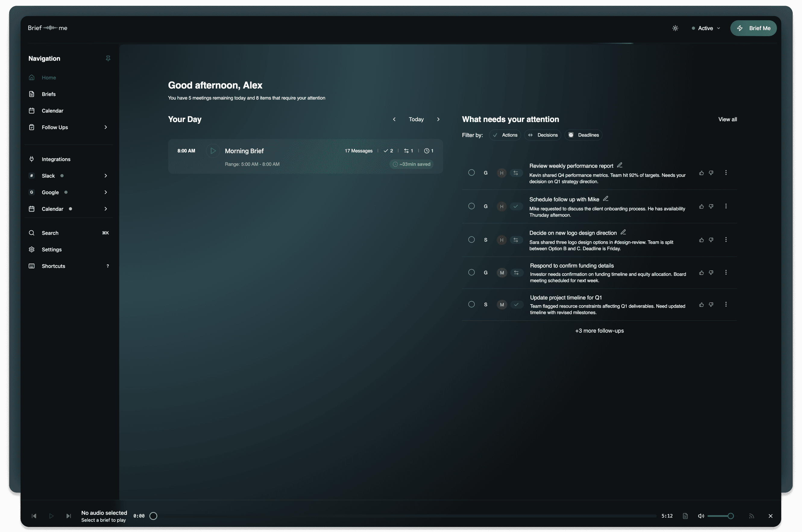Thumbs down 'Decide on new logo design direction'
Screen dimensions: 802x532
711,239
